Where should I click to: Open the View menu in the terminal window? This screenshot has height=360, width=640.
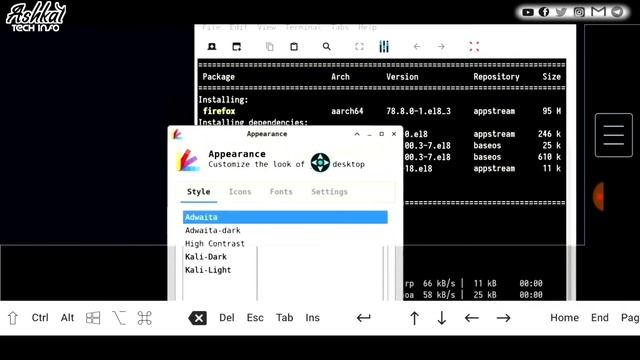[x=267, y=27]
